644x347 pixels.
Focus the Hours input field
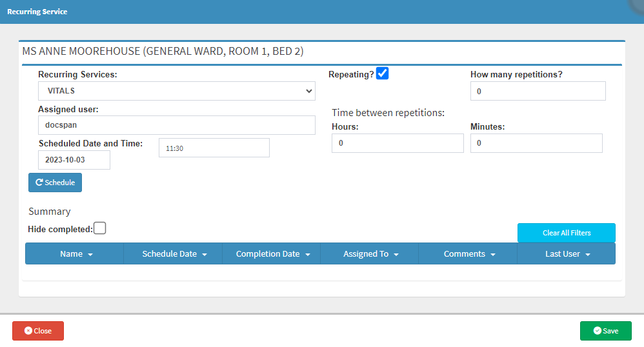click(397, 143)
